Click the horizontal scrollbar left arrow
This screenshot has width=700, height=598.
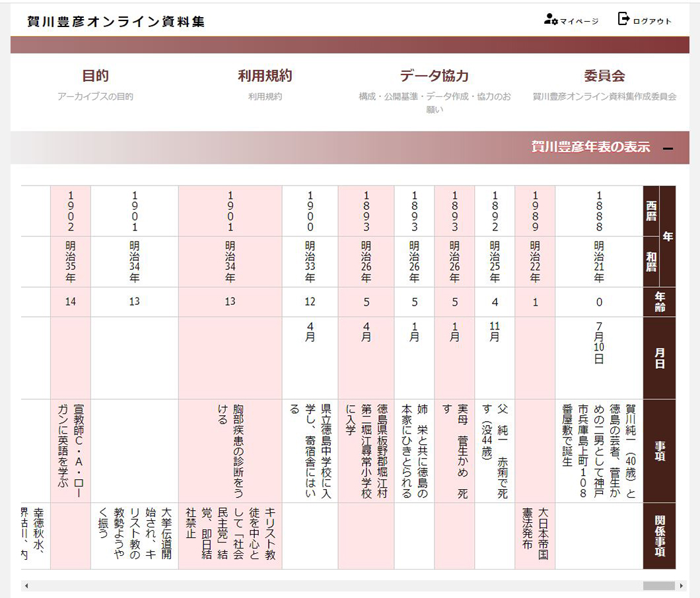pos(26,585)
